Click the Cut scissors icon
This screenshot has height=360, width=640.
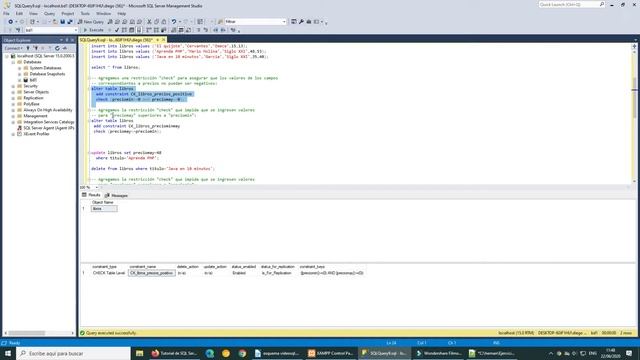click(149, 22)
